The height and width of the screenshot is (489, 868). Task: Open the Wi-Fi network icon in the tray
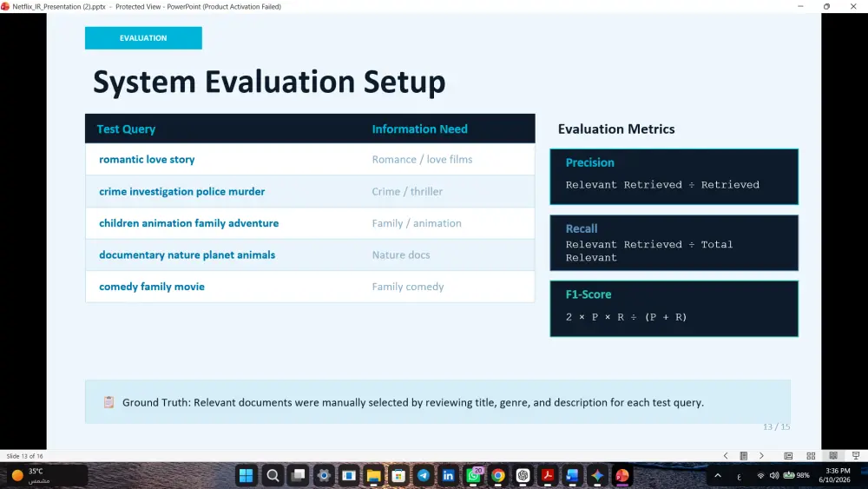(760, 476)
